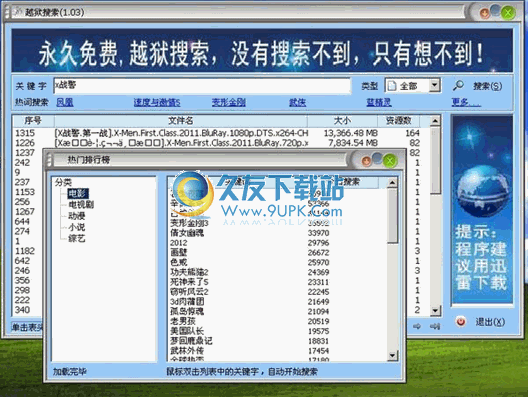Click the arrow of the 全部 combo box
This screenshot has width=528, height=397.
[435, 86]
